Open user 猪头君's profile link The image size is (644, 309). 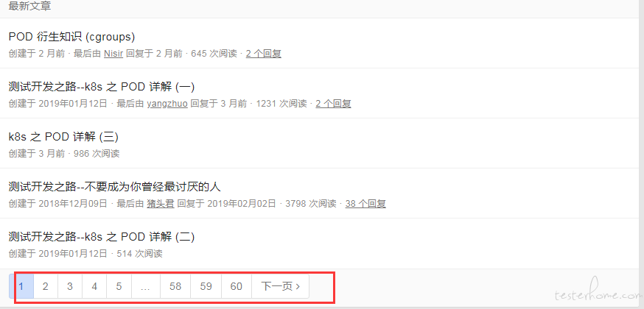tap(161, 204)
